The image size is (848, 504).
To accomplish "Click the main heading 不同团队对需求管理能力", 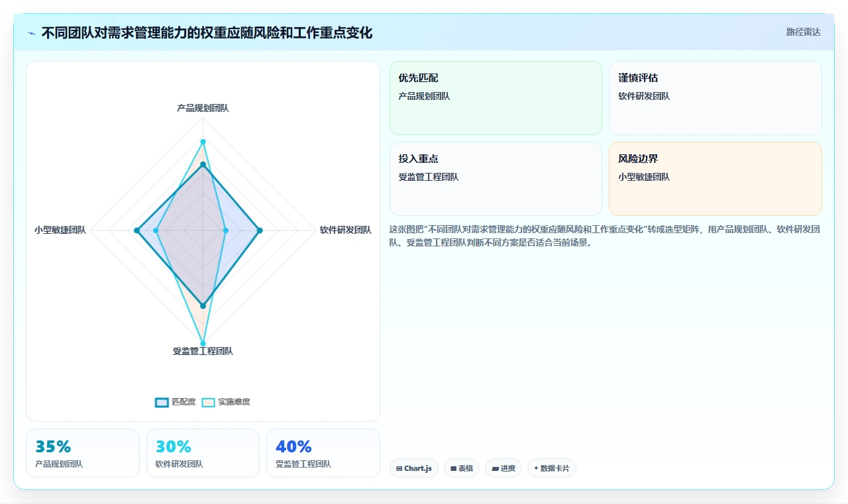I will pyautogui.click(x=207, y=33).
